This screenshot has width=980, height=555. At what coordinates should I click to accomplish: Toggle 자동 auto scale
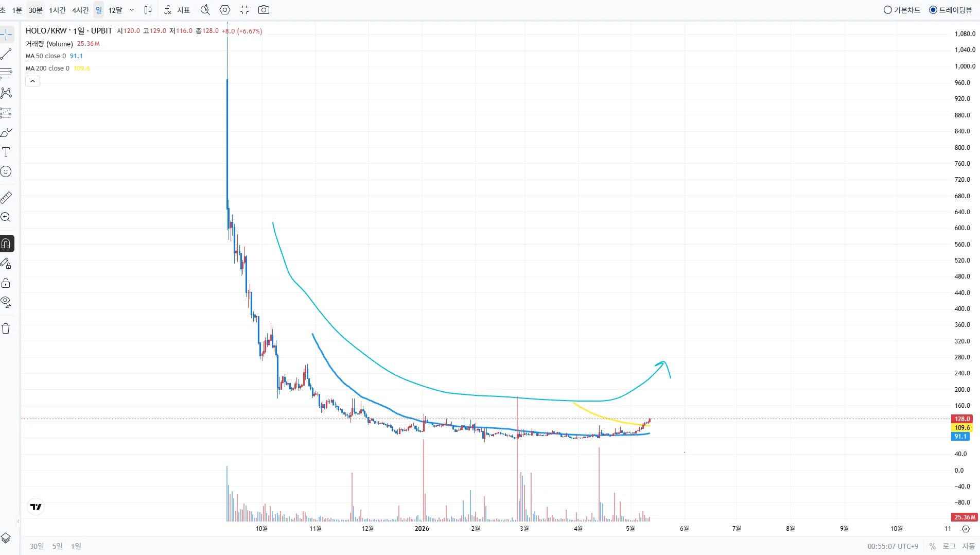[x=968, y=546]
